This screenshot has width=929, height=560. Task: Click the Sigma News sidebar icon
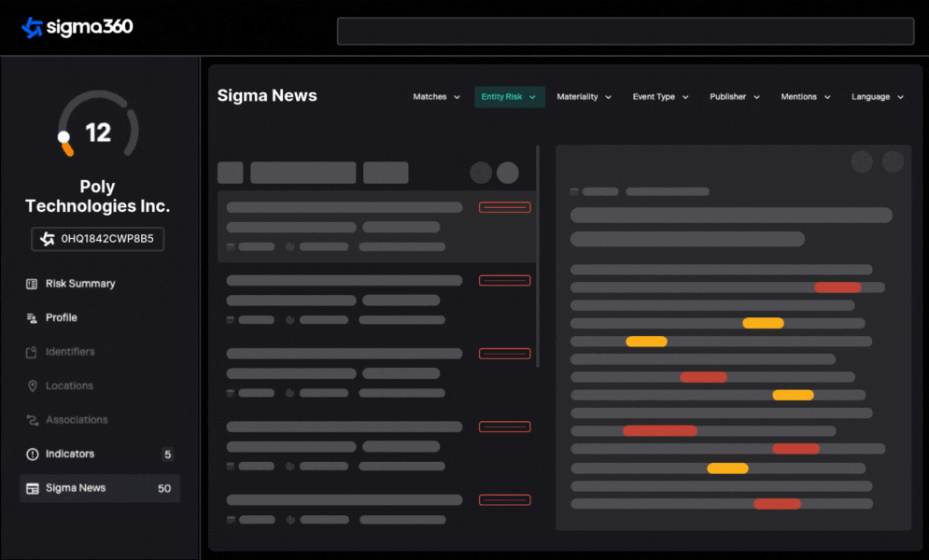click(32, 488)
